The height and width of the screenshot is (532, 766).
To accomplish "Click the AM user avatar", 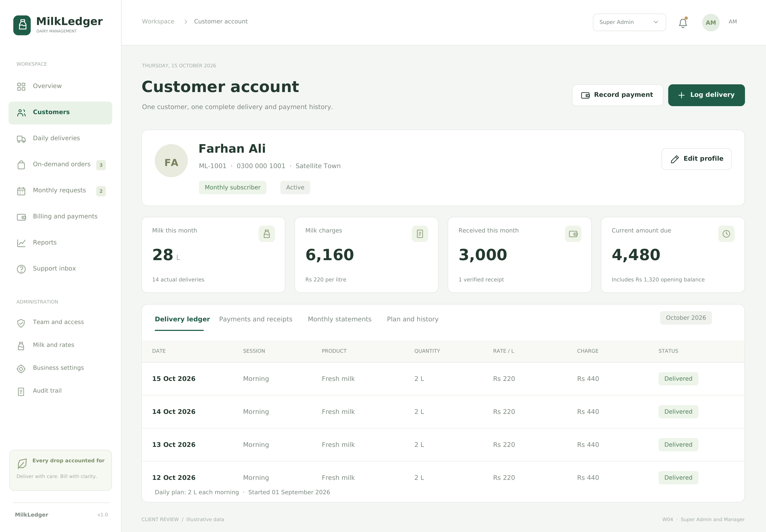I will (x=711, y=22).
